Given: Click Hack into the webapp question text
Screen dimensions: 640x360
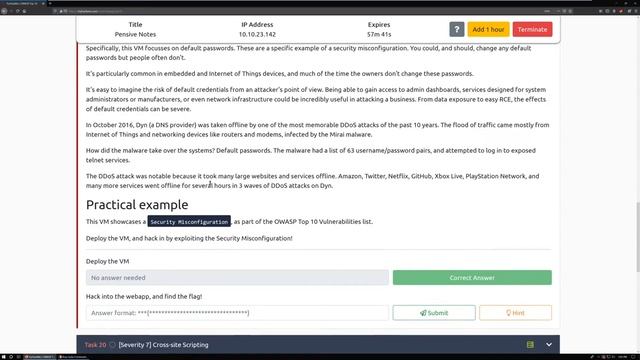Looking at the screenshot, I should 144,296.
